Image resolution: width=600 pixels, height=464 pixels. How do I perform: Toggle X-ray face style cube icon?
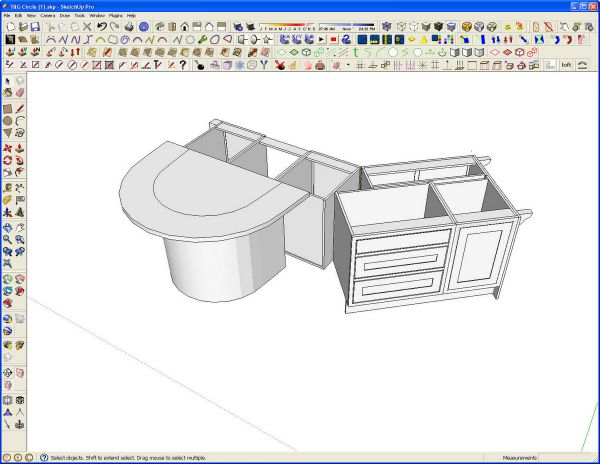click(x=386, y=26)
